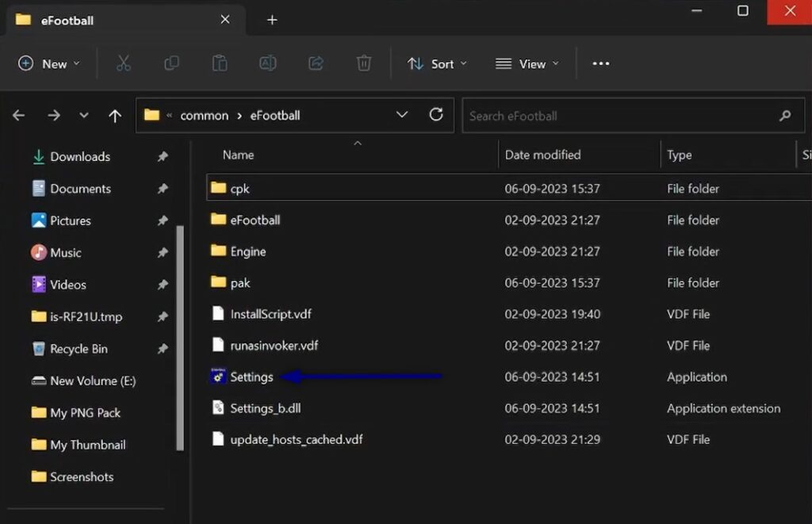Expand hidden breadcrumb path chevrons
The height and width of the screenshot is (524, 812).
[x=170, y=116]
